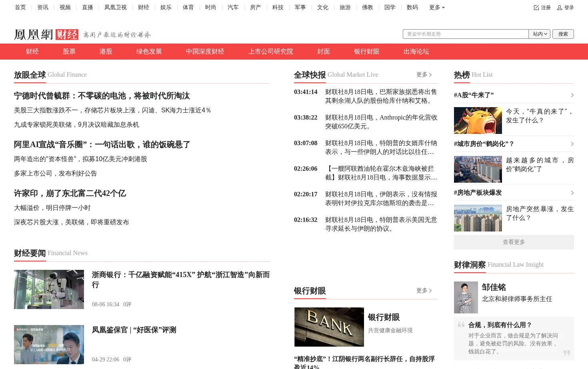This screenshot has width=588, height=369.
Task: Switch to 出海论坛 tab
Action: tap(416, 52)
